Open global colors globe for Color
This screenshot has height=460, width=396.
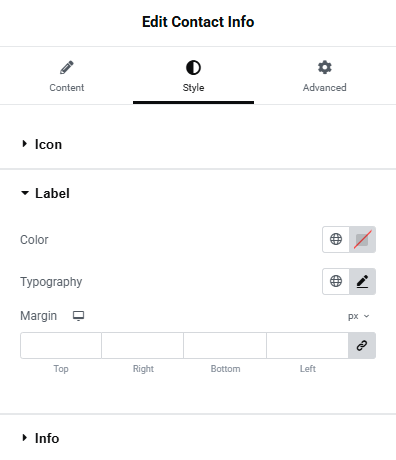pyautogui.click(x=336, y=239)
